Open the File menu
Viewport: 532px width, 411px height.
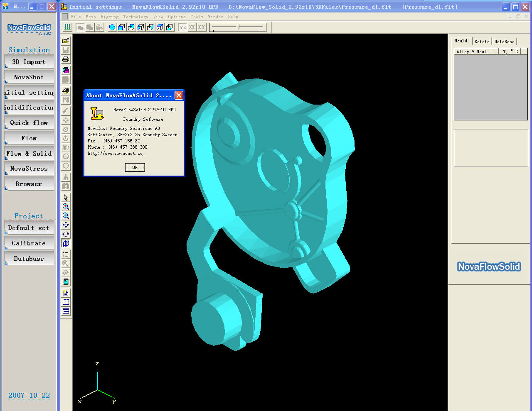tap(76, 17)
